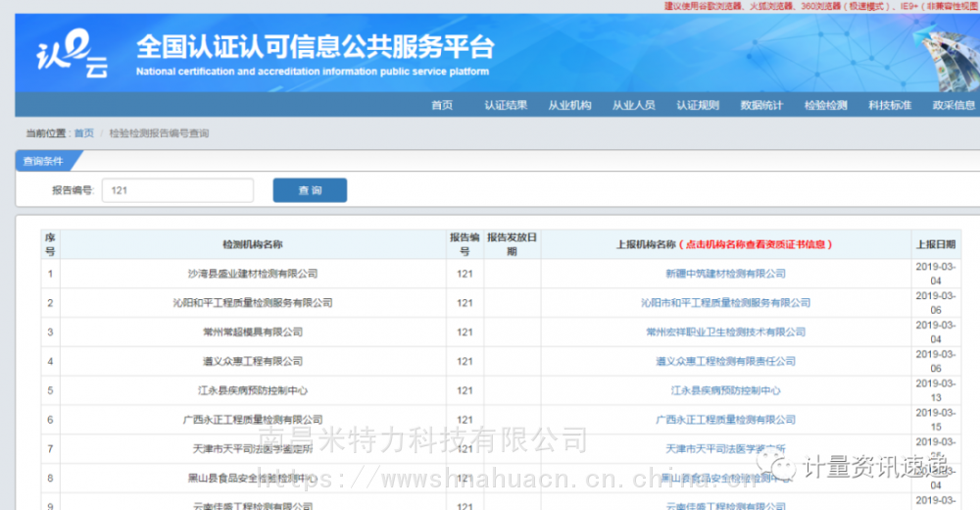Select 从业人员 in the navigation bar
The width and height of the screenshot is (980, 510).
pos(634,105)
